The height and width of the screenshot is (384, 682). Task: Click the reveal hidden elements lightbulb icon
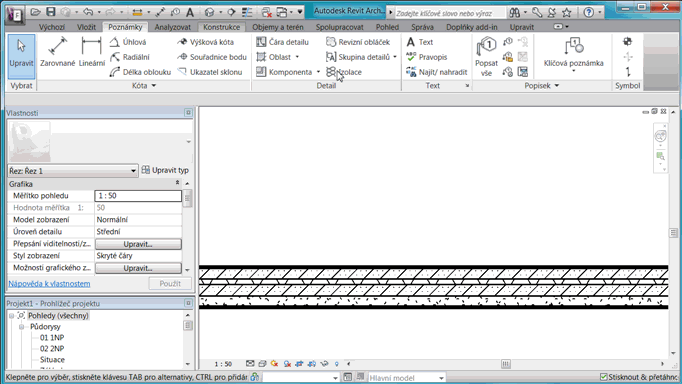click(336, 364)
